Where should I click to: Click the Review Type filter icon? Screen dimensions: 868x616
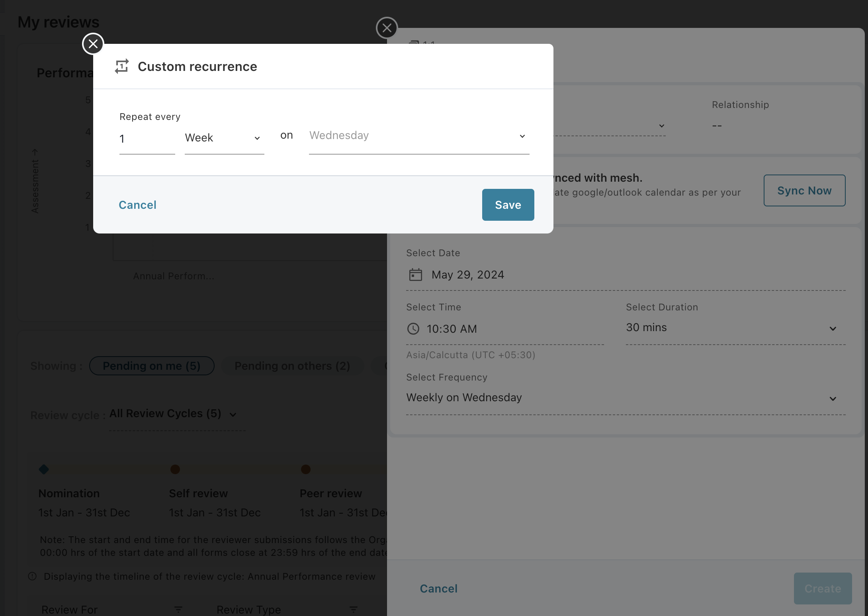(x=354, y=610)
